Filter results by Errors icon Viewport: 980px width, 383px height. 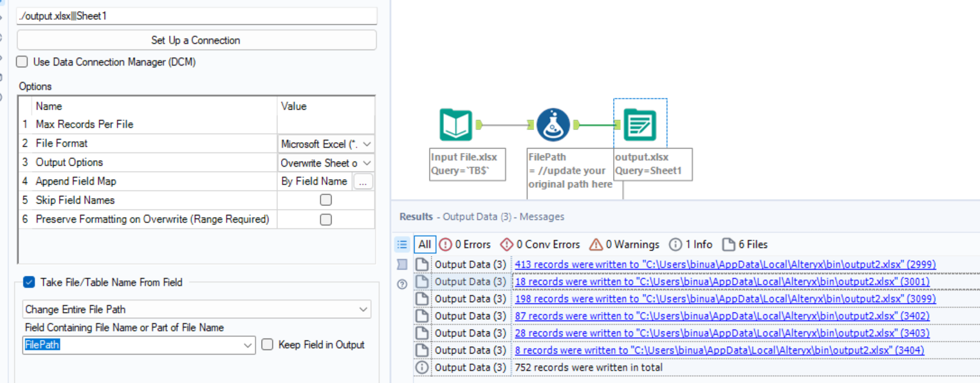pyautogui.click(x=446, y=244)
